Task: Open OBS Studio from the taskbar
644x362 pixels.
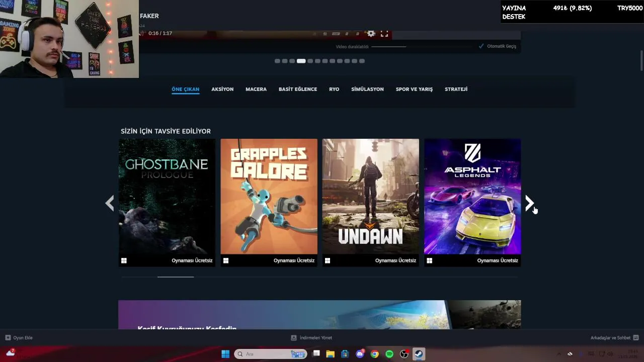Action: pyautogui.click(x=404, y=354)
